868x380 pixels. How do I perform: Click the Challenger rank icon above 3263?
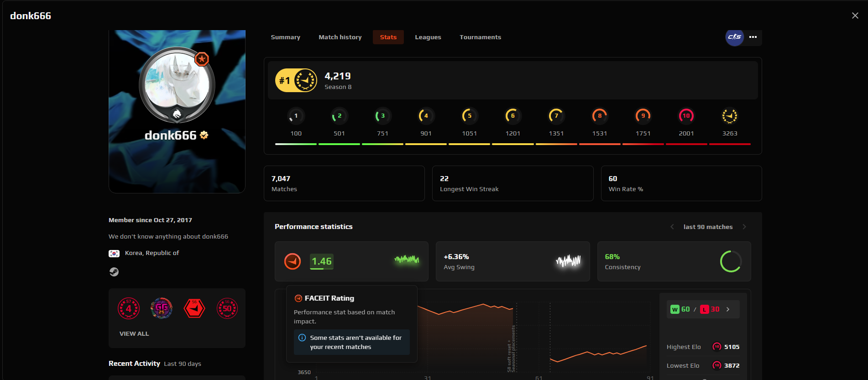(x=730, y=116)
